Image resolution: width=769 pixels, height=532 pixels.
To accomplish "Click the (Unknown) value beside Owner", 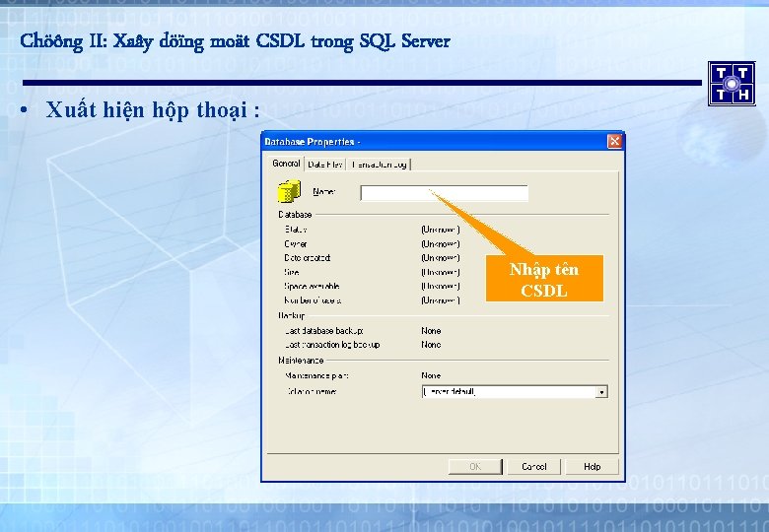I will (x=441, y=244).
